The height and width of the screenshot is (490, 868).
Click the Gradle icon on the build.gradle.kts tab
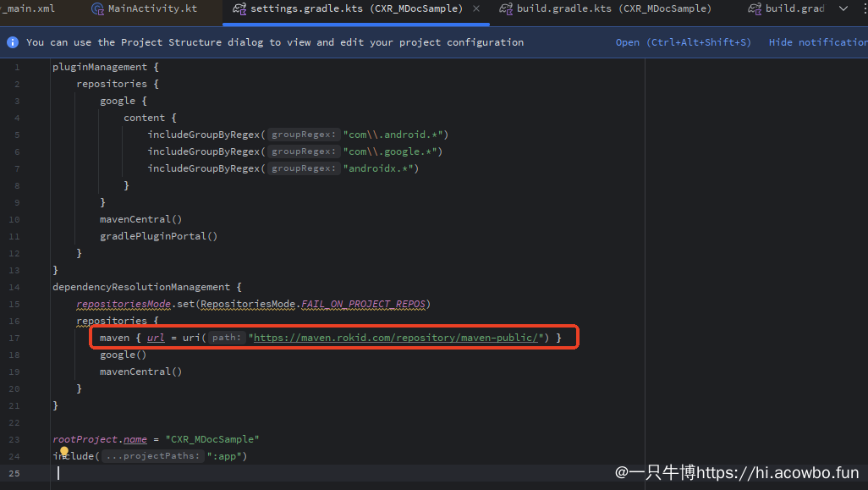pyautogui.click(x=506, y=8)
